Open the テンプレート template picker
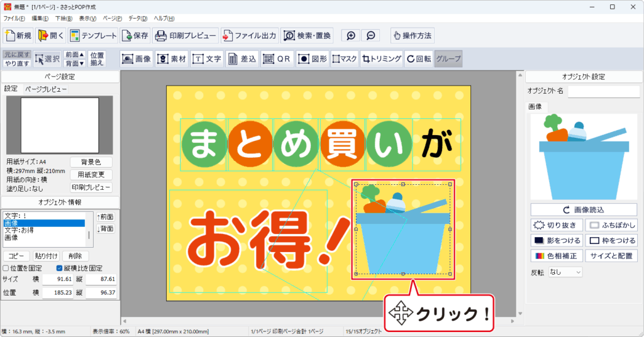644x337 pixels. click(x=93, y=36)
